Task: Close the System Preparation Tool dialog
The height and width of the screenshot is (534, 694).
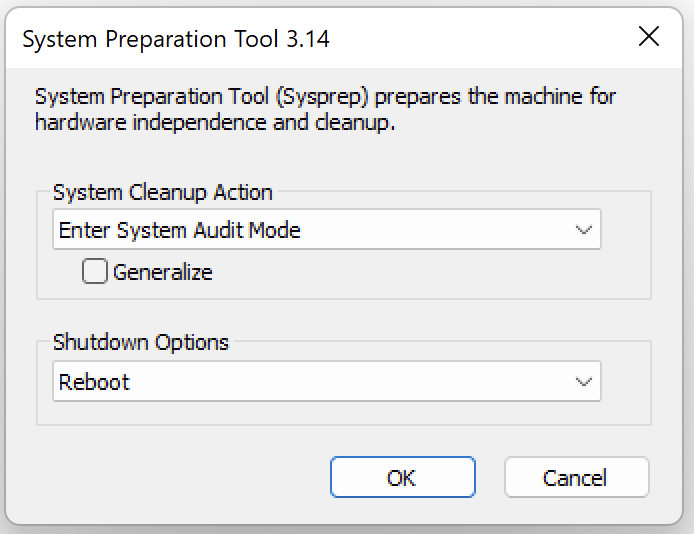Action: pyautogui.click(x=648, y=38)
